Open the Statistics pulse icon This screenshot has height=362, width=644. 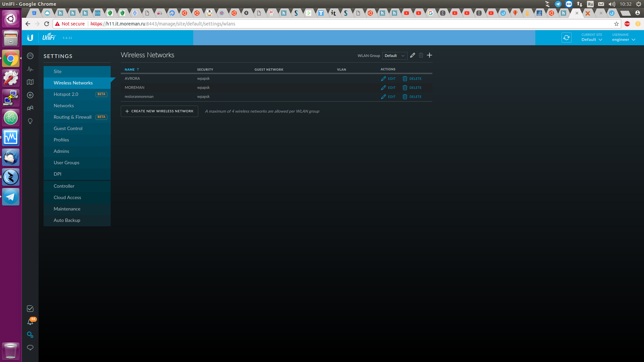30,69
